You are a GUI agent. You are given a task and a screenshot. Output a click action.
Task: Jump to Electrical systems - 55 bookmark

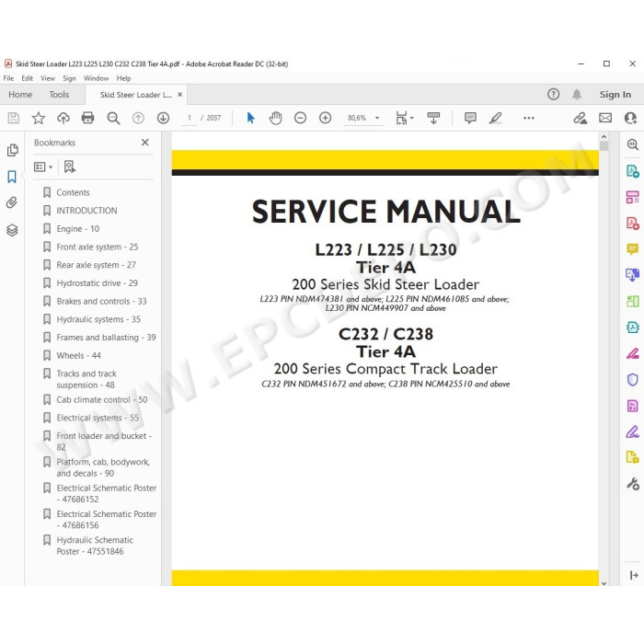(98, 418)
